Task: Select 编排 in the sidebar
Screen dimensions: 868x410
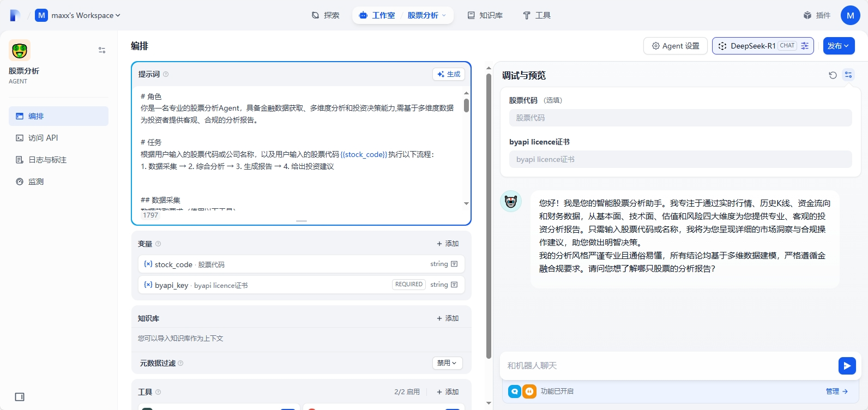Action: pos(58,116)
